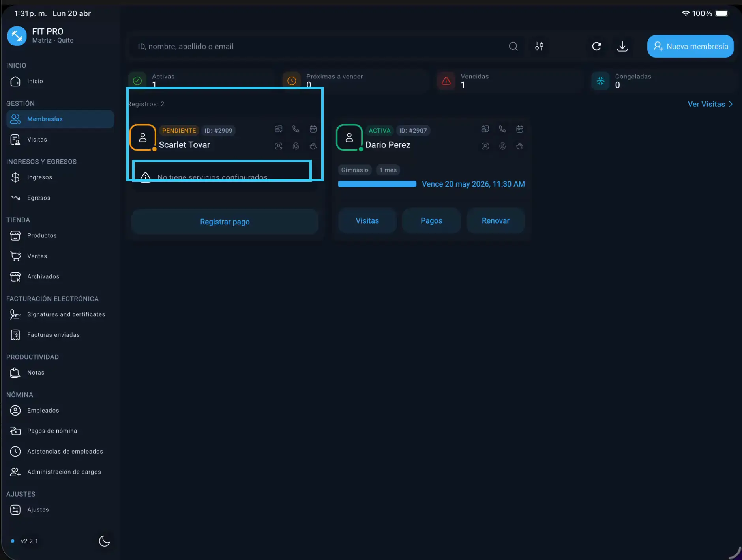The width and height of the screenshot is (742, 560).
Task: Click hand icon on Scarlet Tovar card
Action: pos(313,146)
